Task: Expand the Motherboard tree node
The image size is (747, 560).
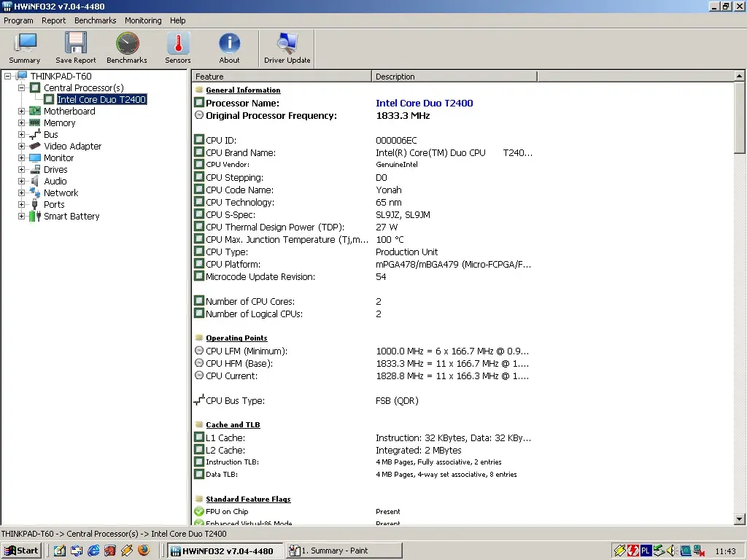Action: coord(21,111)
